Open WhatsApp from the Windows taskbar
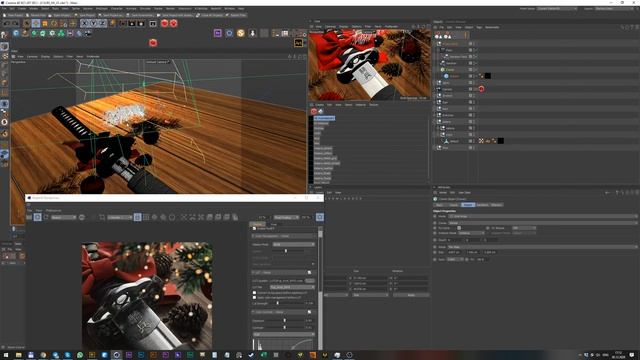The height and width of the screenshot is (360, 640). pos(80,355)
